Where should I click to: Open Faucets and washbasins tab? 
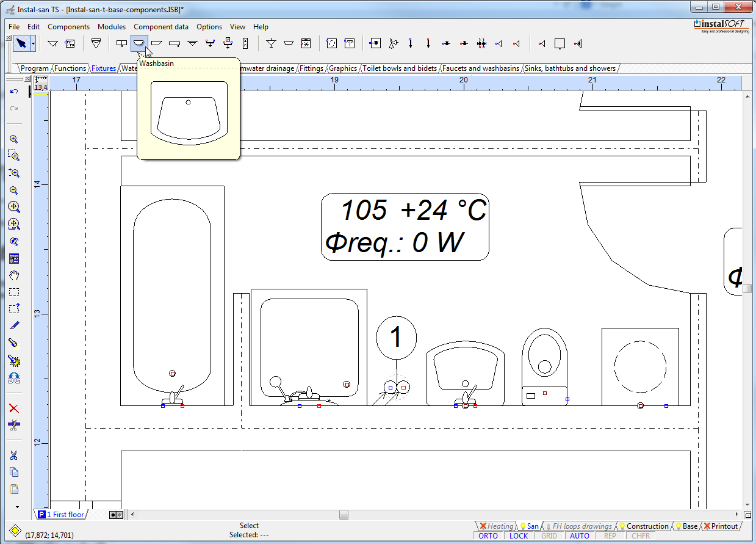click(x=481, y=68)
